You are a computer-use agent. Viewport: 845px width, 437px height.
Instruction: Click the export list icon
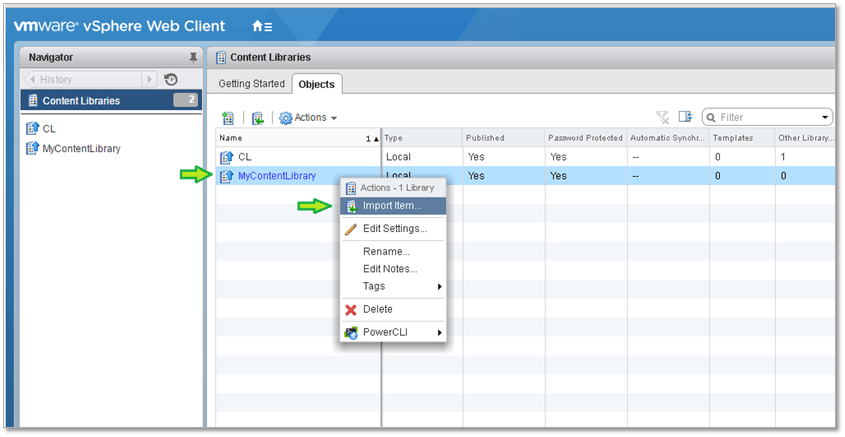[685, 116]
